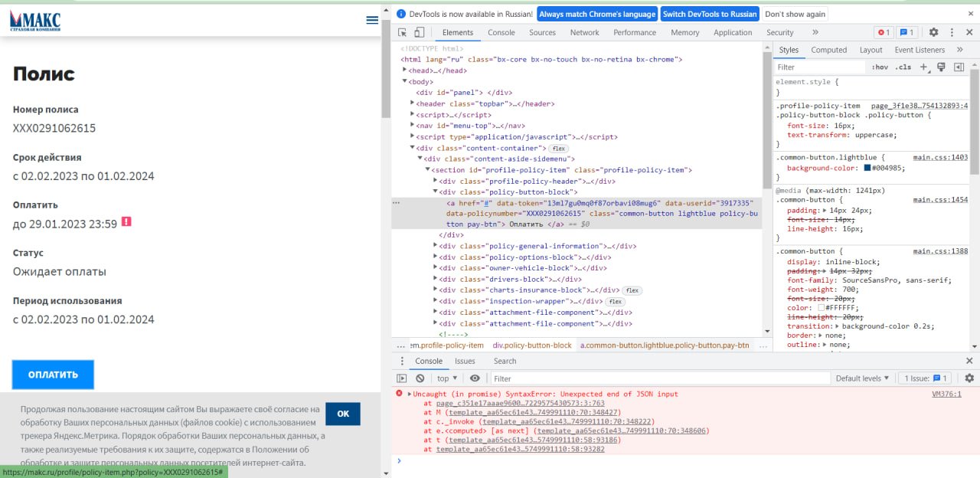The image size is (980, 478).
Task: Expand the policy-general-information div
Action: (x=436, y=246)
